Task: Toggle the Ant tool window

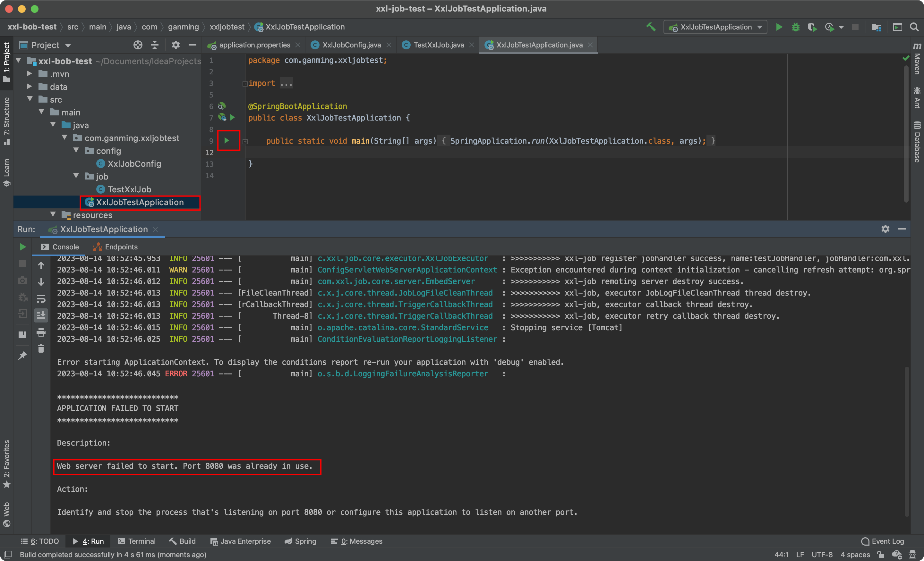Action: pyautogui.click(x=917, y=97)
